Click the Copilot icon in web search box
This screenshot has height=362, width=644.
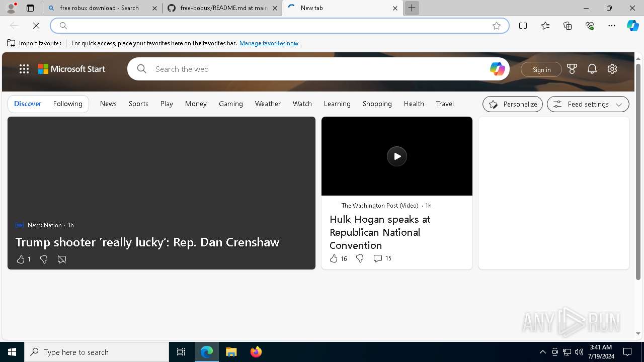pos(497,69)
